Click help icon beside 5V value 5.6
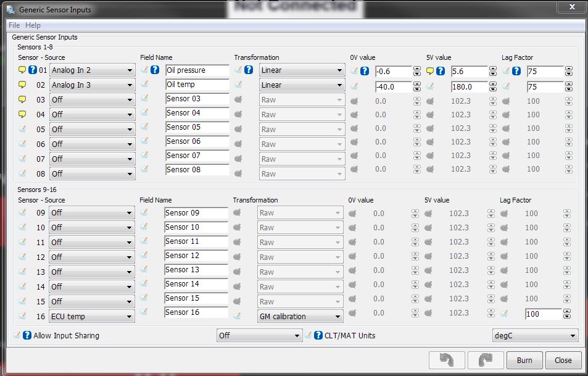Image resolution: width=588 pixels, height=376 pixels. tap(441, 71)
